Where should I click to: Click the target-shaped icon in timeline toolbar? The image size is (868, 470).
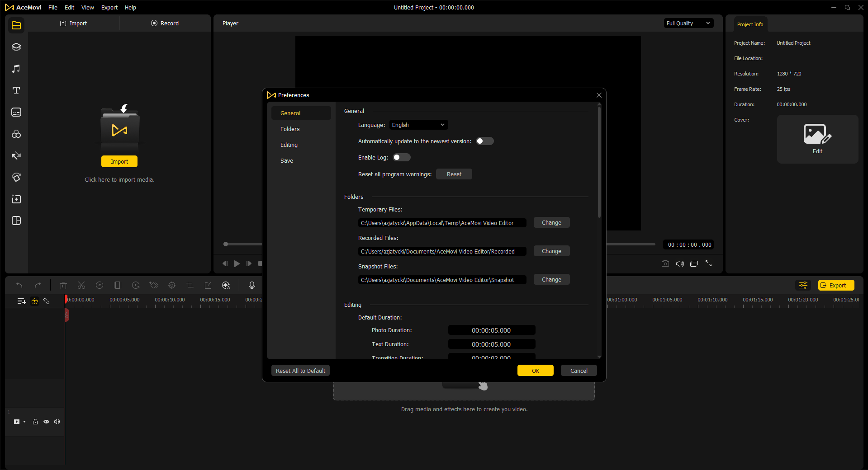172,285
